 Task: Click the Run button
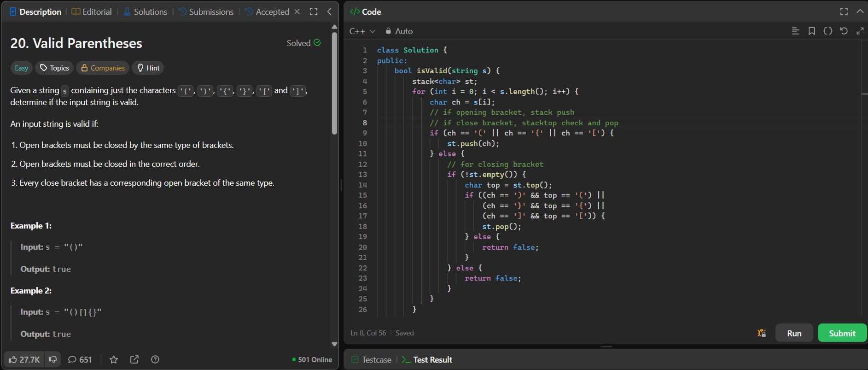click(794, 333)
